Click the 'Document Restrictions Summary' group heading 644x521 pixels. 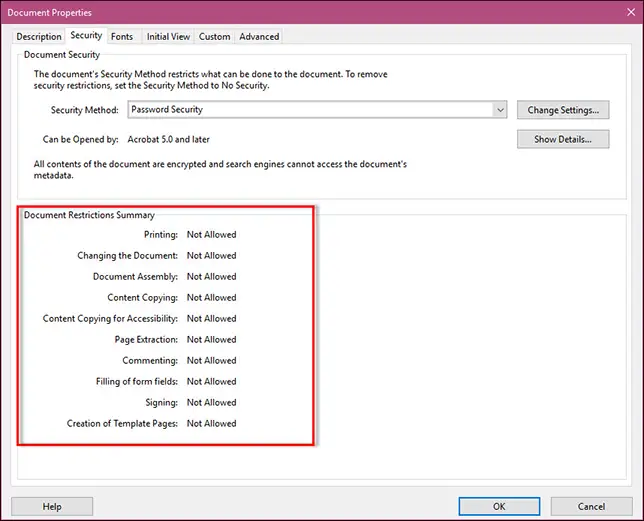click(x=89, y=215)
